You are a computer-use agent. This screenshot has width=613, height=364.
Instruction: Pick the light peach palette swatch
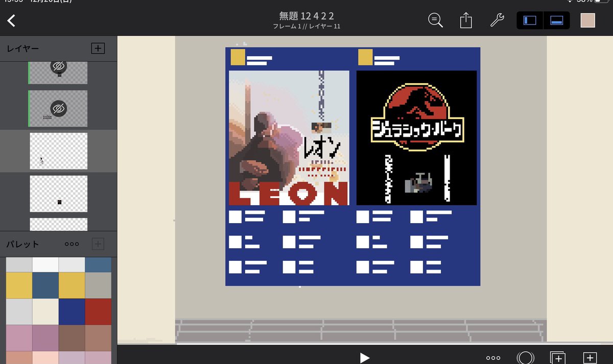(x=45, y=357)
